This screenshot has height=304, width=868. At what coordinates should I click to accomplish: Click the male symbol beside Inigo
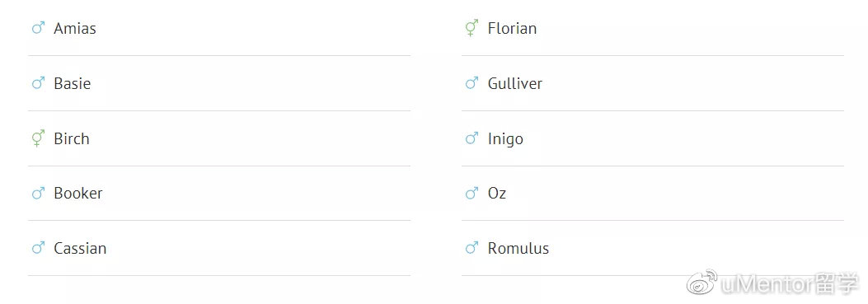tap(472, 138)
